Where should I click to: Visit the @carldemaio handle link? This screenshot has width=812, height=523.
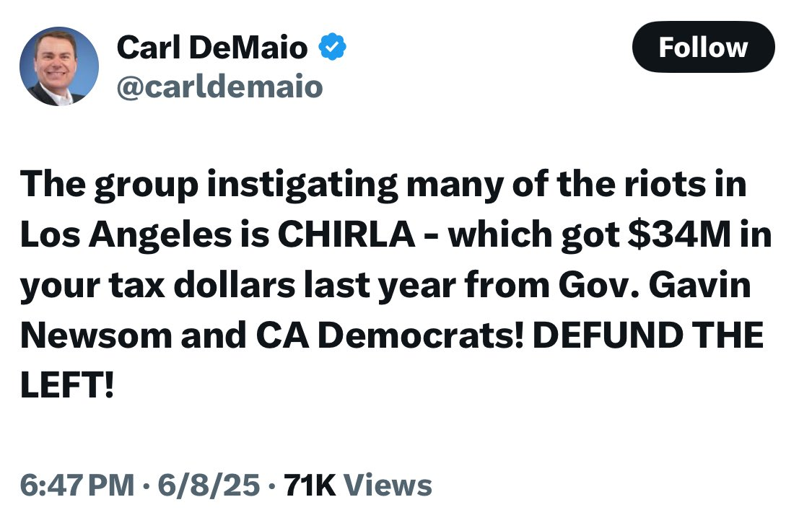click(x=219, y=87)
